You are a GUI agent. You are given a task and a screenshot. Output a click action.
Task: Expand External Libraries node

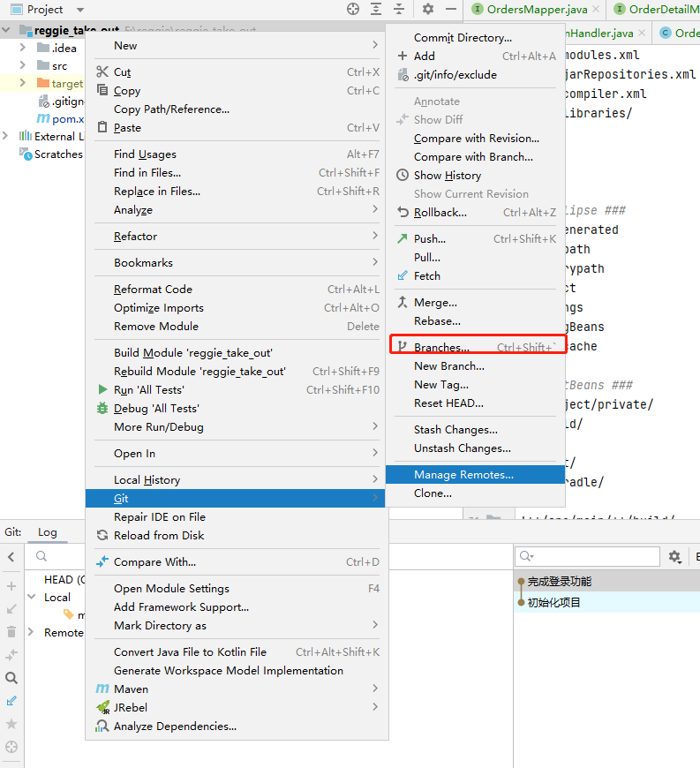(x=5, y=136)
